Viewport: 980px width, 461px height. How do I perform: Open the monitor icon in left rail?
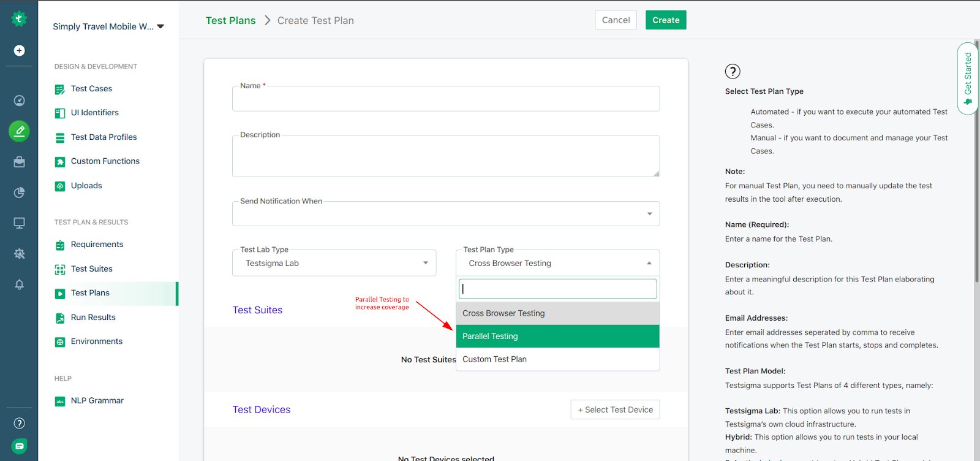[19, 223]
